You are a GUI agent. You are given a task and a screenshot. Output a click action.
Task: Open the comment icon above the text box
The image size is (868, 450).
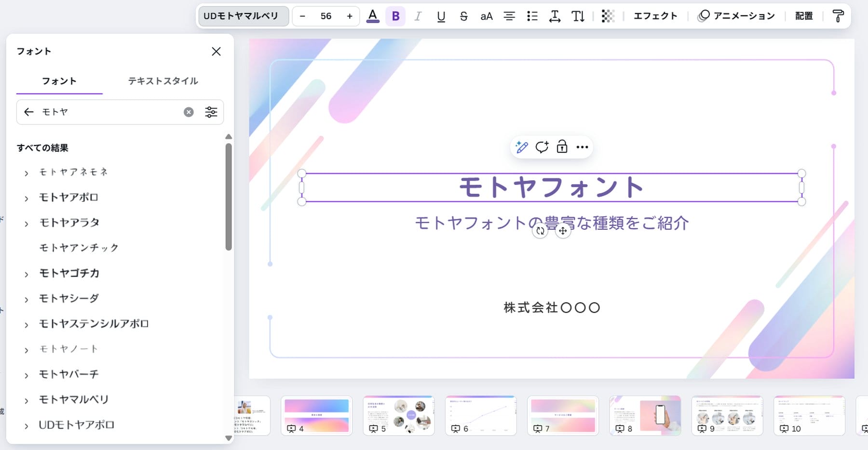(x=542, y=147)
